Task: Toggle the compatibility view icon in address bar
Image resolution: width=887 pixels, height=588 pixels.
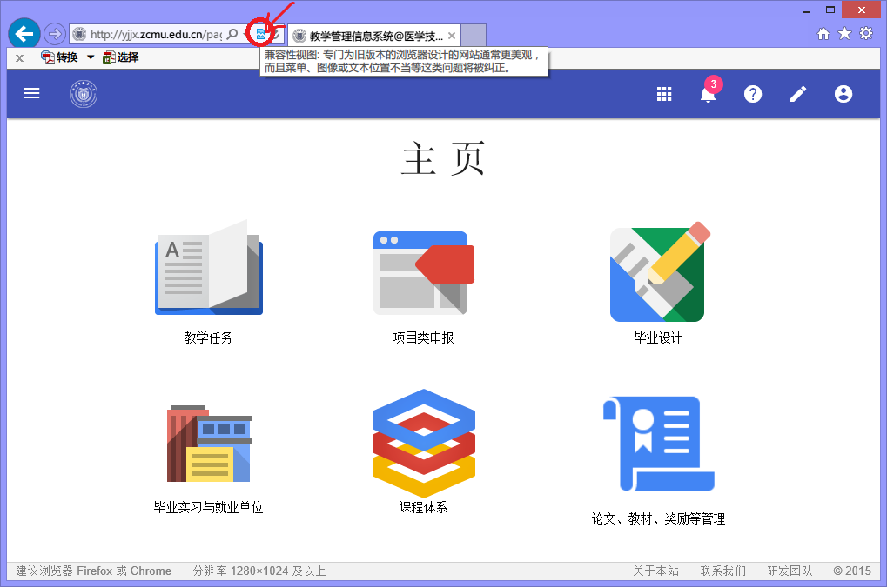Action: [260, 35]
